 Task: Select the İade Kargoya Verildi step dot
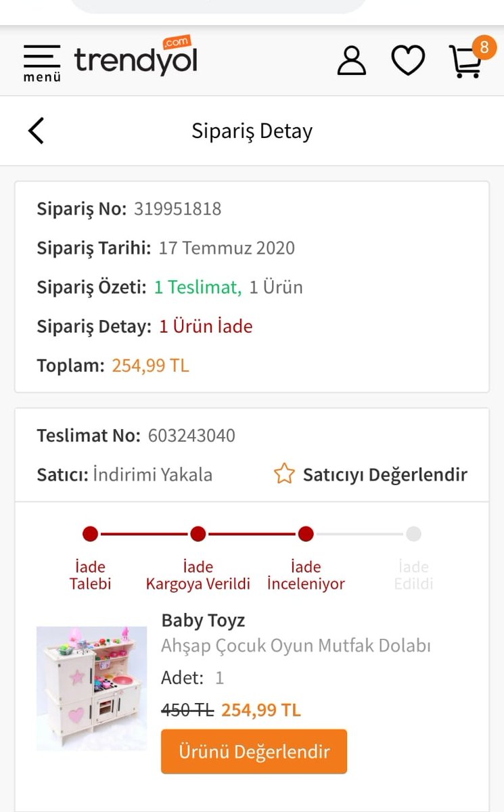click(x=198, y=535)
